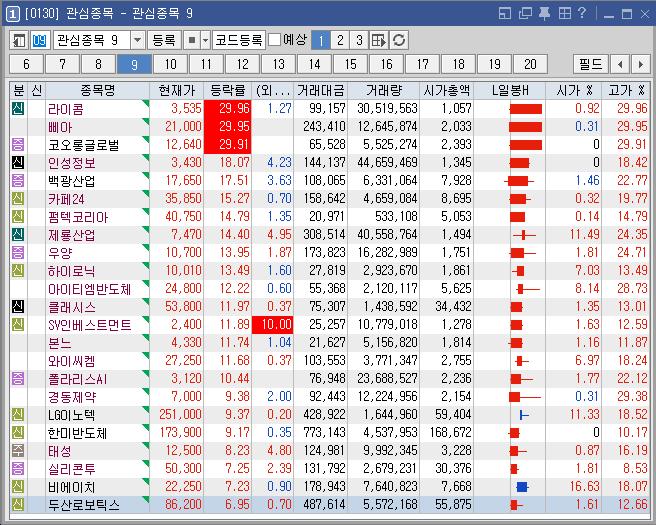656x525 pixels.
Task: Click the candle bar in 경동제약 row
Action: (x=525, y=397)
